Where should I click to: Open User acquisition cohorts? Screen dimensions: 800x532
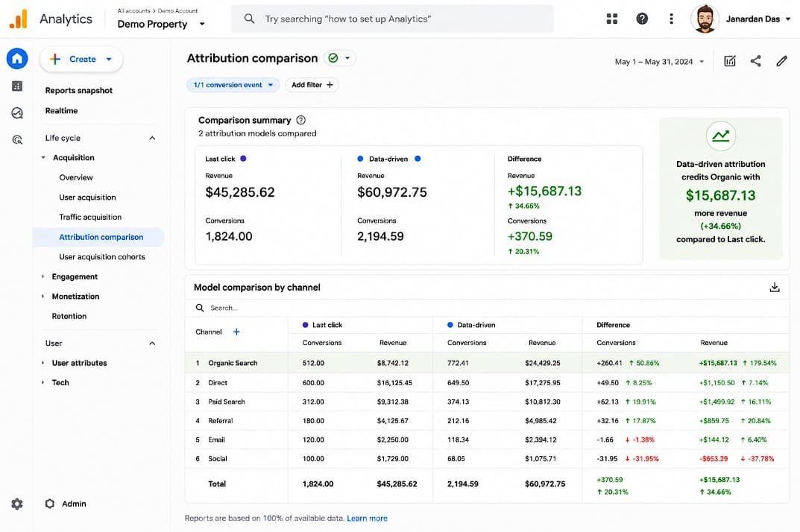102,257
